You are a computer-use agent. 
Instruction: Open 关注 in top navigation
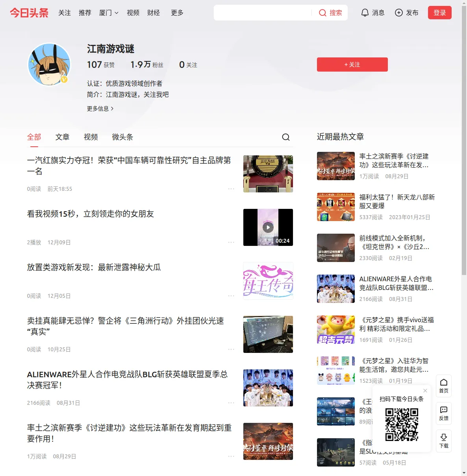click(x=65, y=13)
